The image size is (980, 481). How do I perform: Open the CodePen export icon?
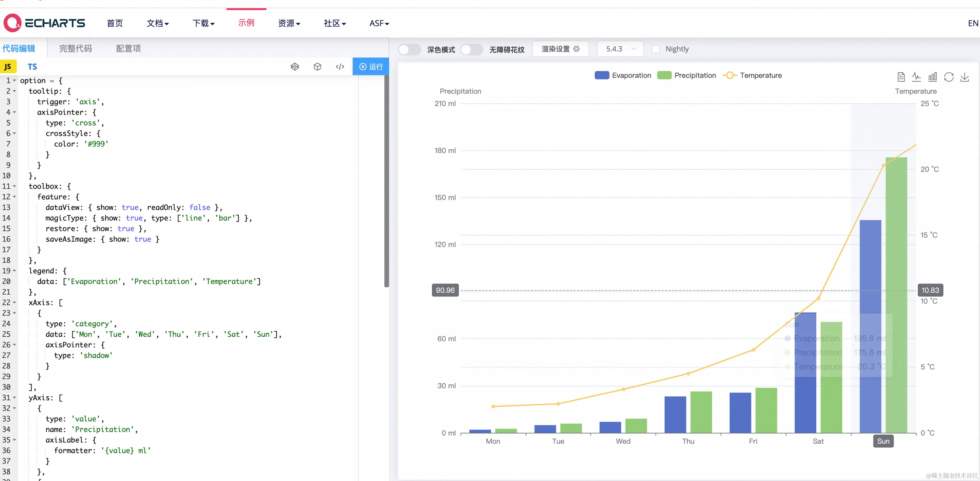(x=295, y=66)
